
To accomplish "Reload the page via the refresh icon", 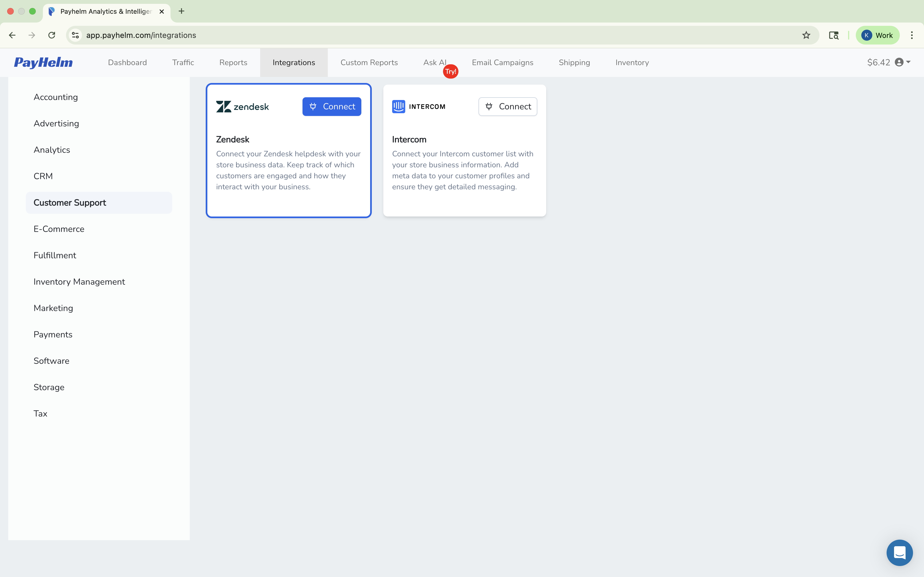I will tap(51, 35).
